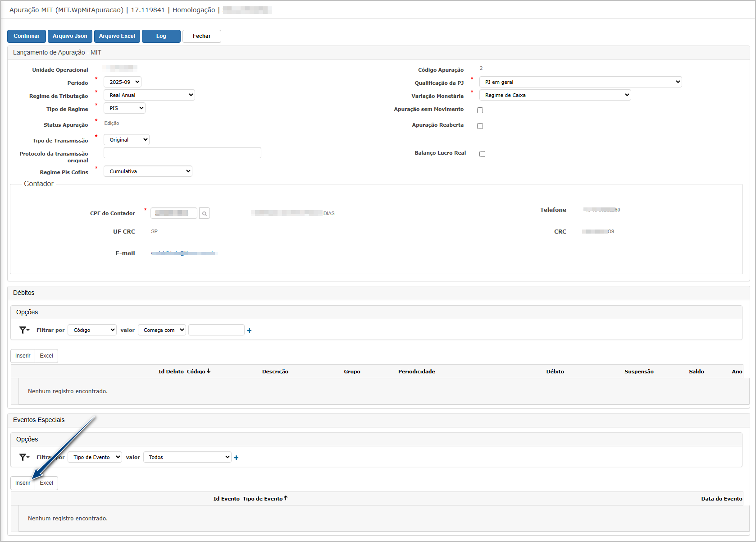Click the filter funnel icon in Eventos Especiais
Screen dimensions: 756x542
point(23,457)
